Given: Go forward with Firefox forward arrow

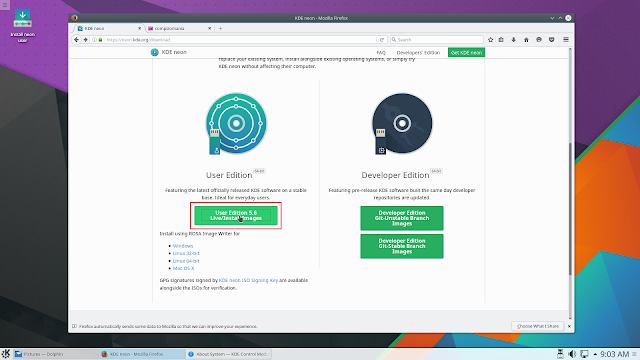Looking at the screenshot, I should tap(86, 40).
